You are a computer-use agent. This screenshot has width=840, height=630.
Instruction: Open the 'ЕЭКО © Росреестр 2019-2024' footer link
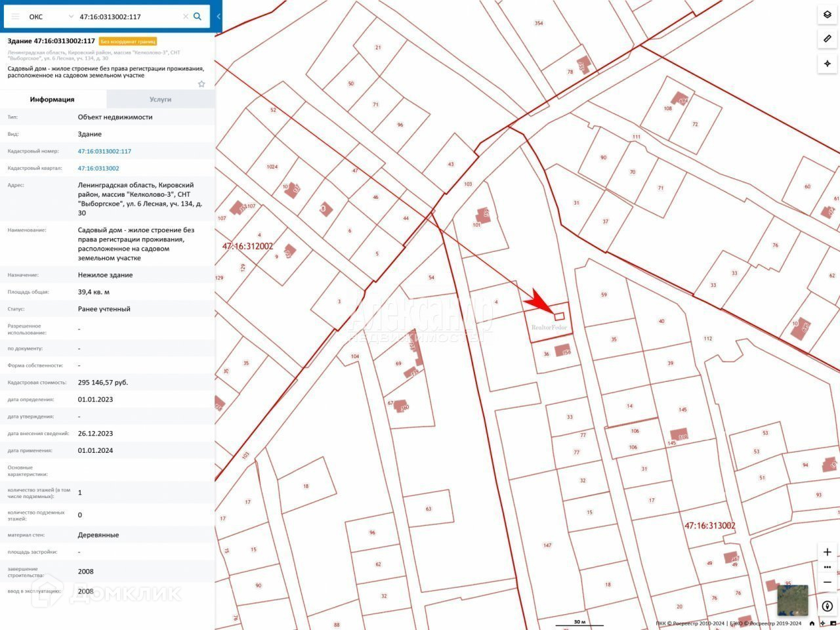coord(765,623)
